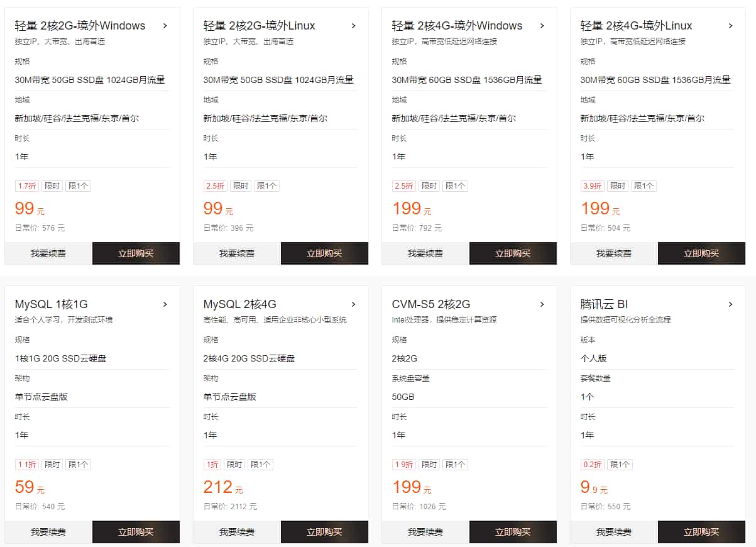Click the 限时 tag on CVM-S5 card
Viewport: 756px width, 547px height.
coord(429,465)
